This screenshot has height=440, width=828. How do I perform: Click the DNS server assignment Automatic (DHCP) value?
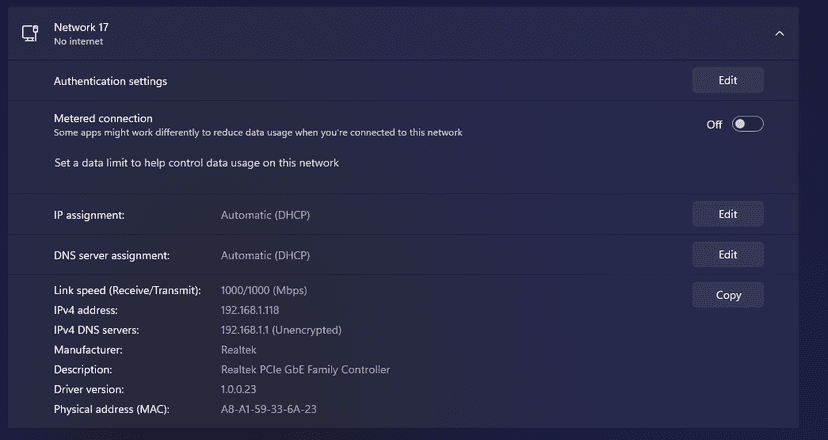coord(273,256)
